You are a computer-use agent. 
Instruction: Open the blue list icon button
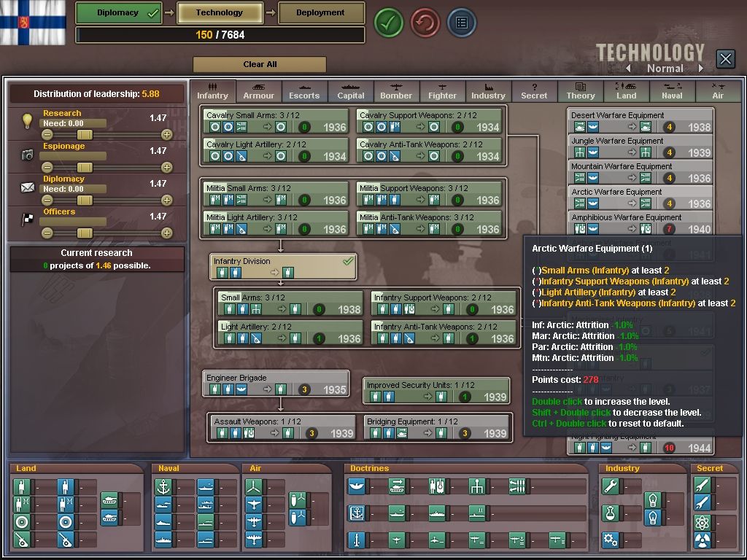[x=461, y=23]
